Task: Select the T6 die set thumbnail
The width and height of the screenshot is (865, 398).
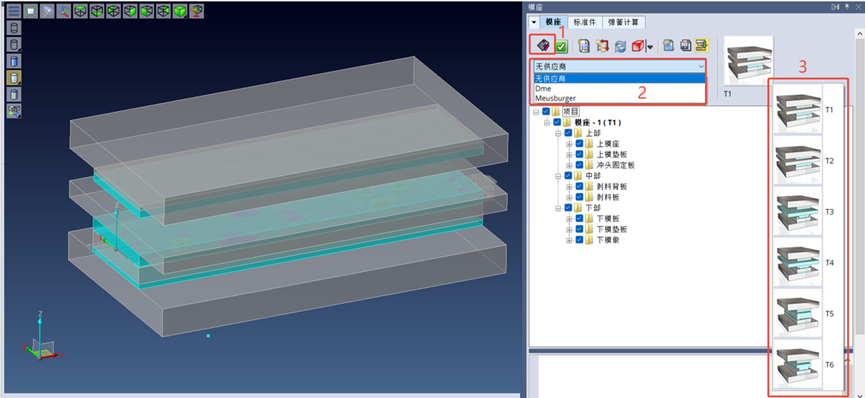Action: [798, 364]
